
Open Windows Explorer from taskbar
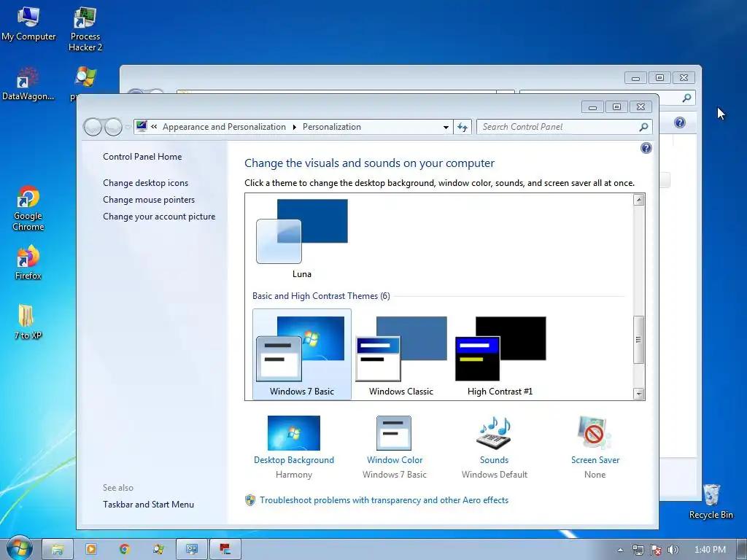(x=58, y=550)
